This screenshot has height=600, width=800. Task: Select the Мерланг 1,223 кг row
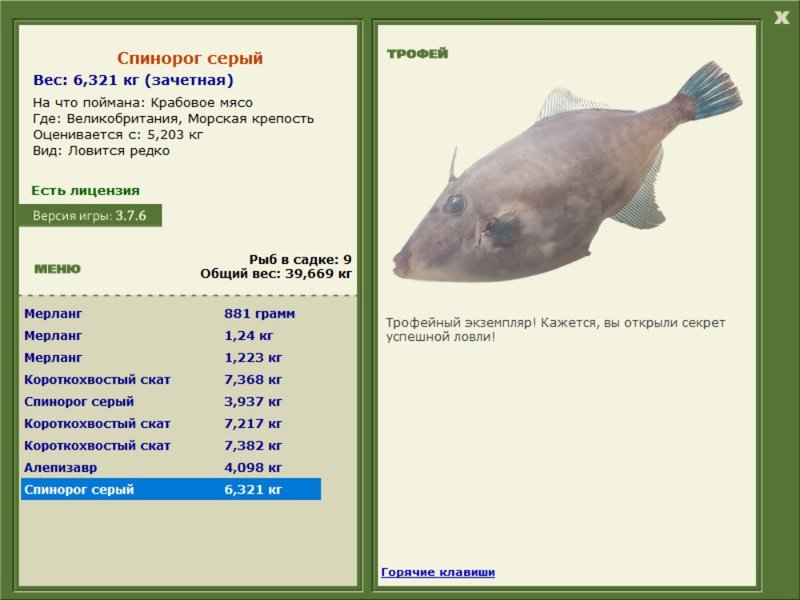[171, 358]
